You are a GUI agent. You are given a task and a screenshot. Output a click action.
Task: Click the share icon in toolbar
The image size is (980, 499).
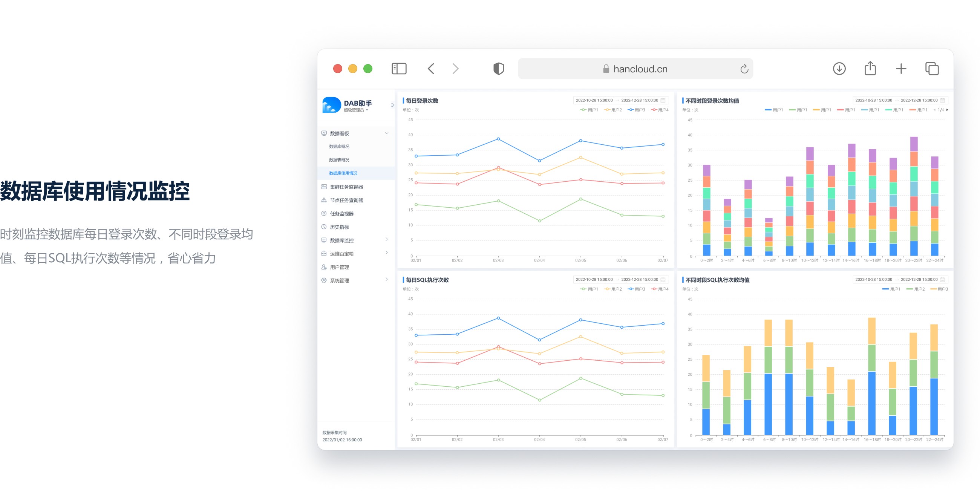pyautogui.click(x=870, y=69)
